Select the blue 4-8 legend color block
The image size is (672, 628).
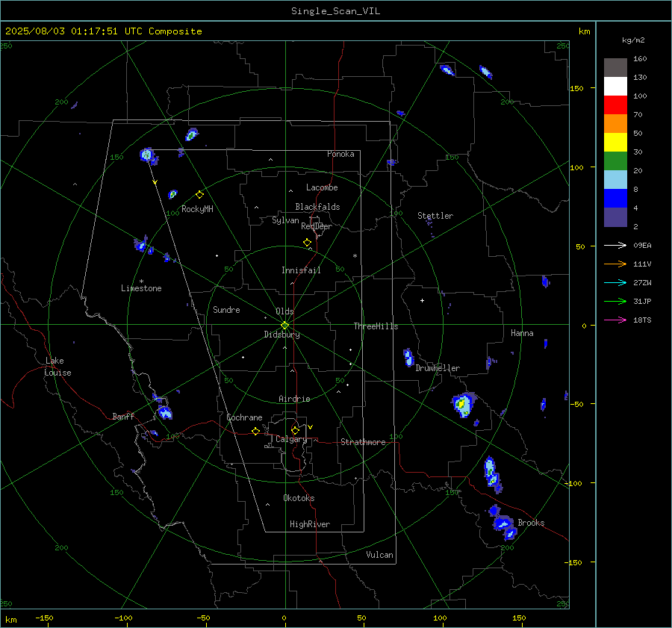(615, 199)
